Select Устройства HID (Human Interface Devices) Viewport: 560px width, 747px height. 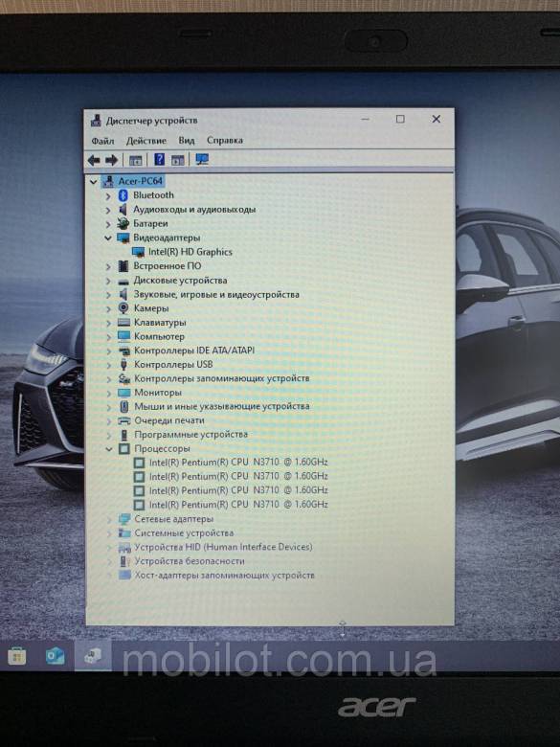coord(223,547)
